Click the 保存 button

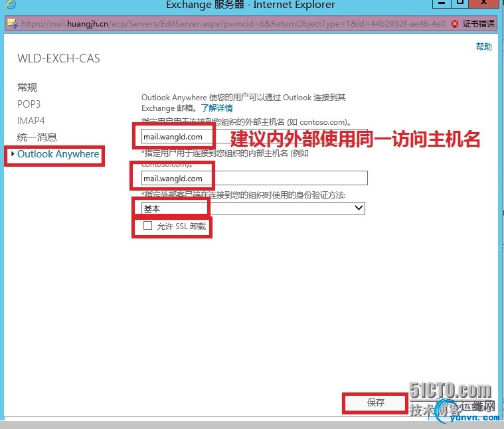pyautogui.click(x=375, y=402)
